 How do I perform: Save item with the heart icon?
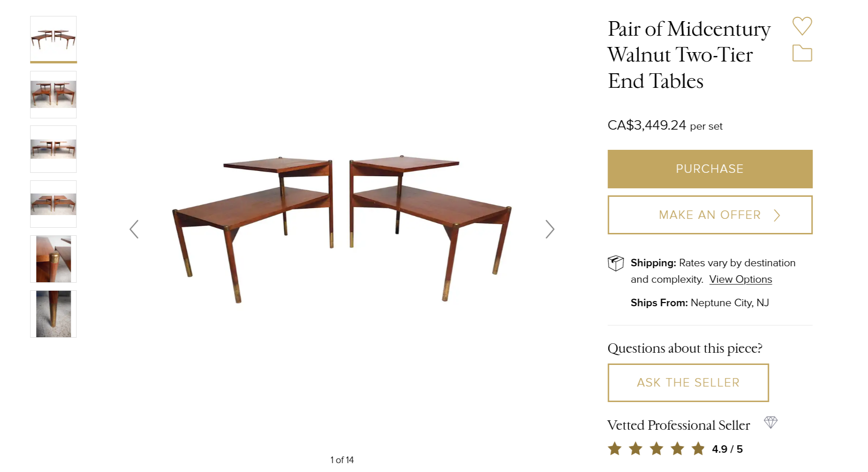pos(802,26)
